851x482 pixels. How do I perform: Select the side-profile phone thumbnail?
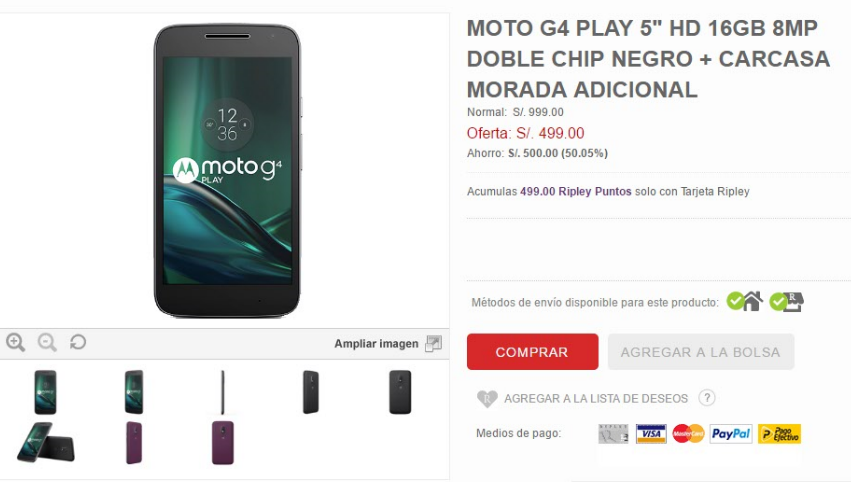coord(223,392)
